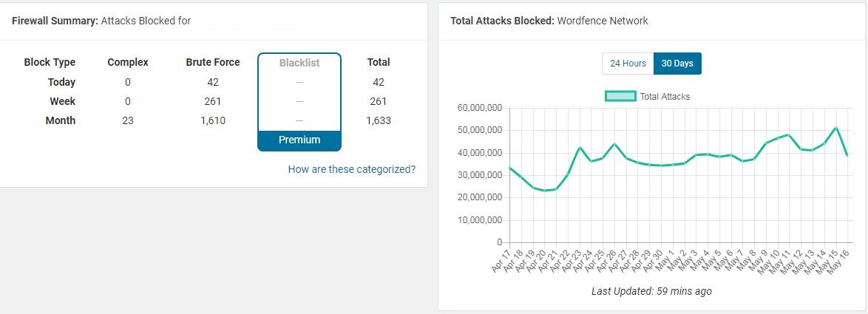The width and height of the screenshot is (868, 314).
Task: Click the weekly Brute Force count 261
Action: tap(213, 101)
